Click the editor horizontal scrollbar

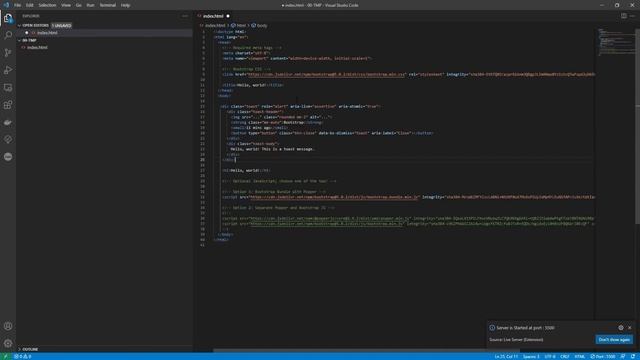tap(367, 350)
